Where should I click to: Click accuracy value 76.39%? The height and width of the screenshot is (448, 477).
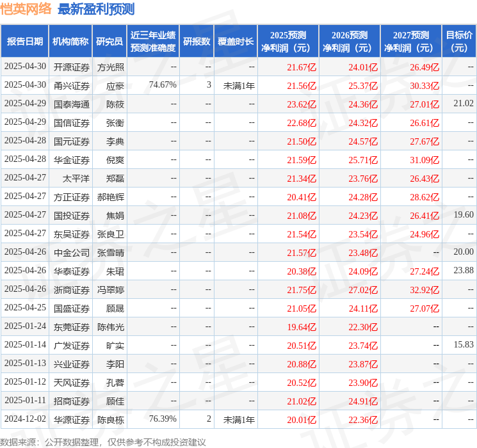(163, 419)
